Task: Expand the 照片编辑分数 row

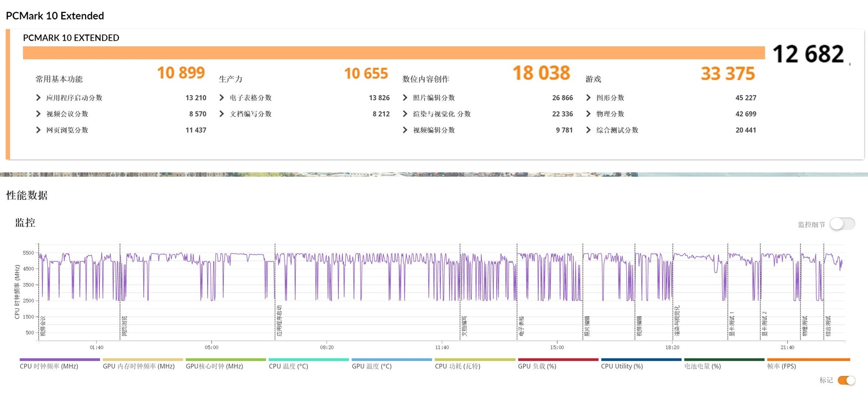Action: tap(405, 98)
